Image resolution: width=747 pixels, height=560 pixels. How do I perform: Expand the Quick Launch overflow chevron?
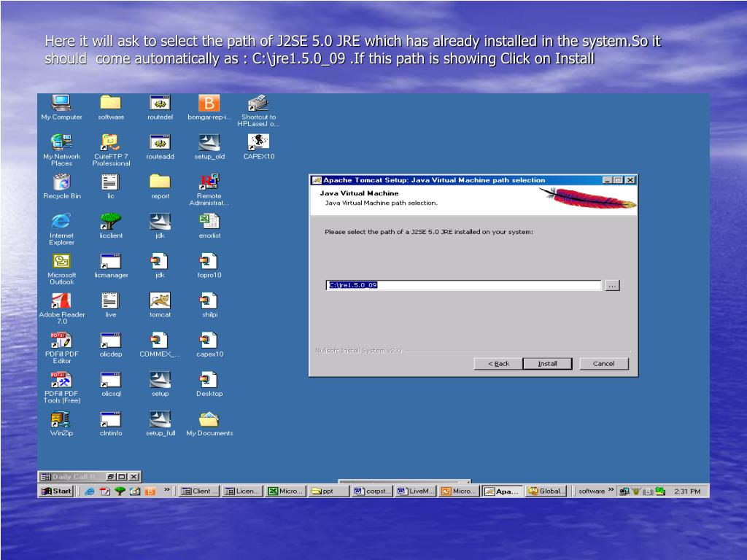[x=167, y=489]
